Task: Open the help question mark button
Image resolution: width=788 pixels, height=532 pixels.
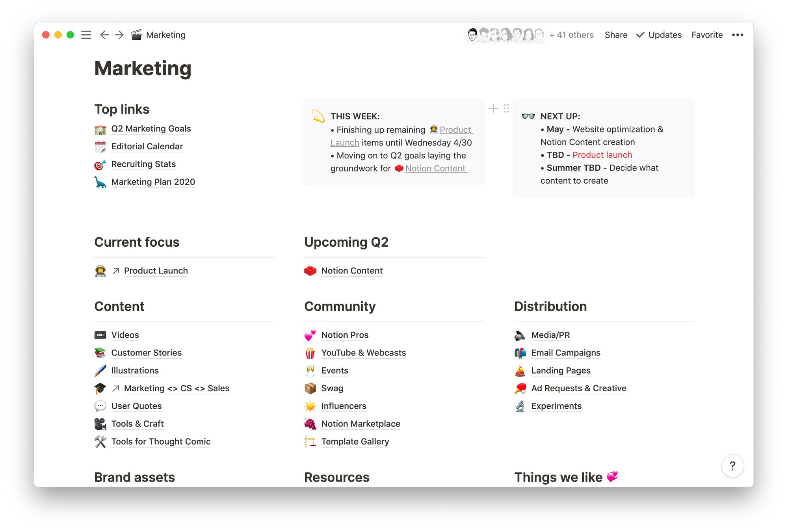Action: (732, 466)
